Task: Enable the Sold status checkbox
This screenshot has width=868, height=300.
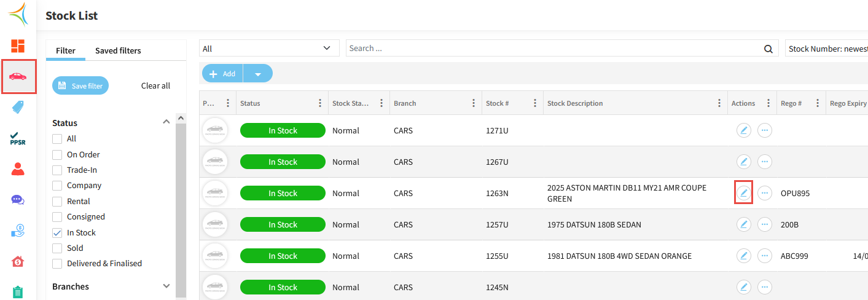Action: pyautogui.click(x=57, y=248)
